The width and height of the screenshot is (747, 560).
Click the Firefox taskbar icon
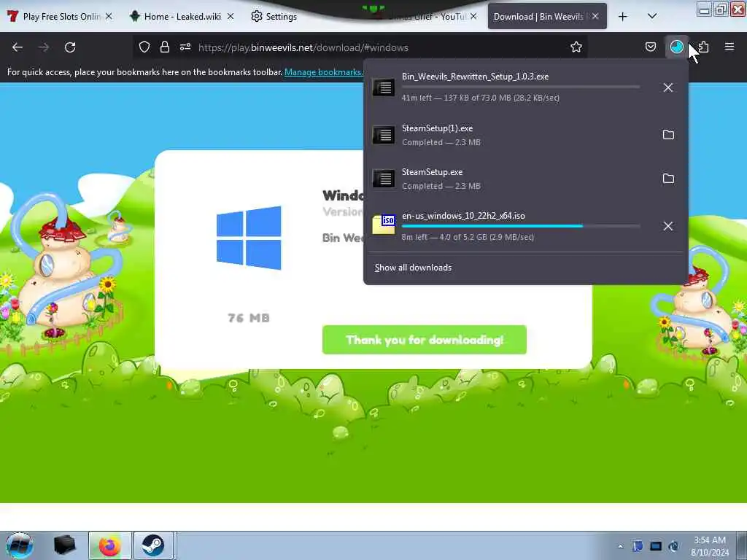click(x=110, y=545)
